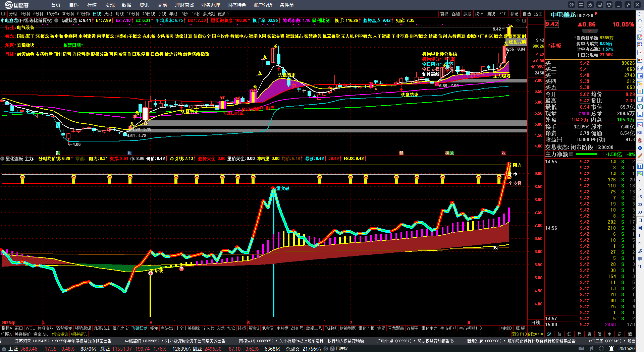Open the f(x) function icon in right sidebar
Image resolution: width=644 pixels, height=352 pixels.
point(640,107)
